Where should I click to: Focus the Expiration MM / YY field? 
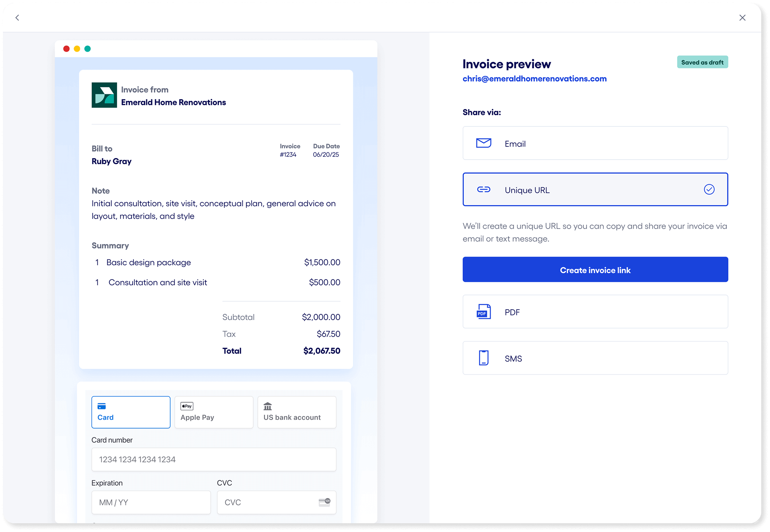click(151, 502)
